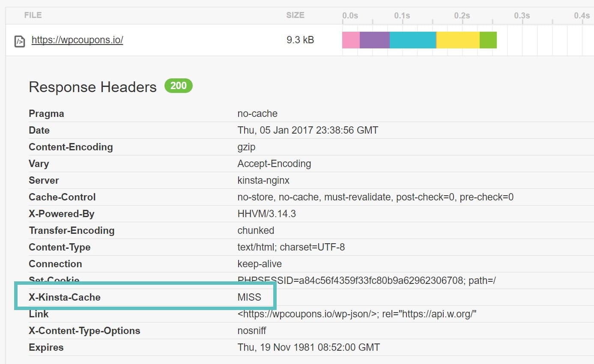Sort by the SIZE column header
The height and width of the screenshot is (364, 594).
(295, 15)
